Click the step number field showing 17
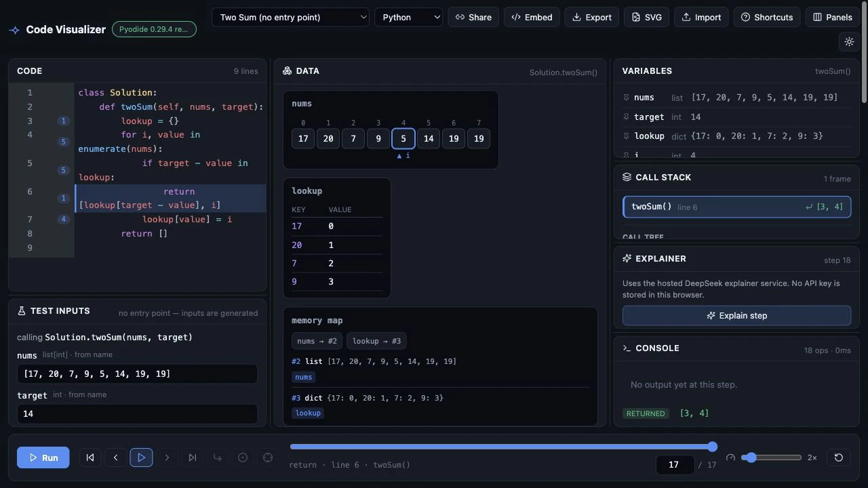Viewport: 868px width, 488px height. [675, 464]
